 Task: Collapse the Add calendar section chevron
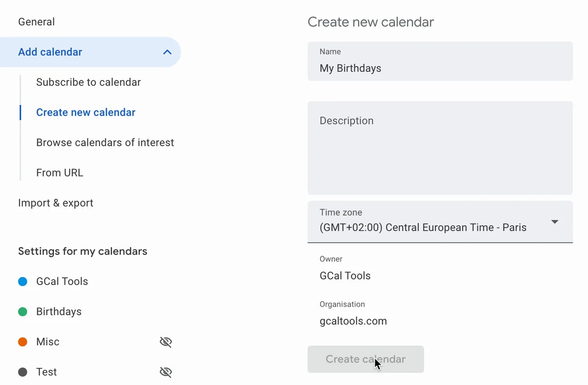[x=167, y=52]
